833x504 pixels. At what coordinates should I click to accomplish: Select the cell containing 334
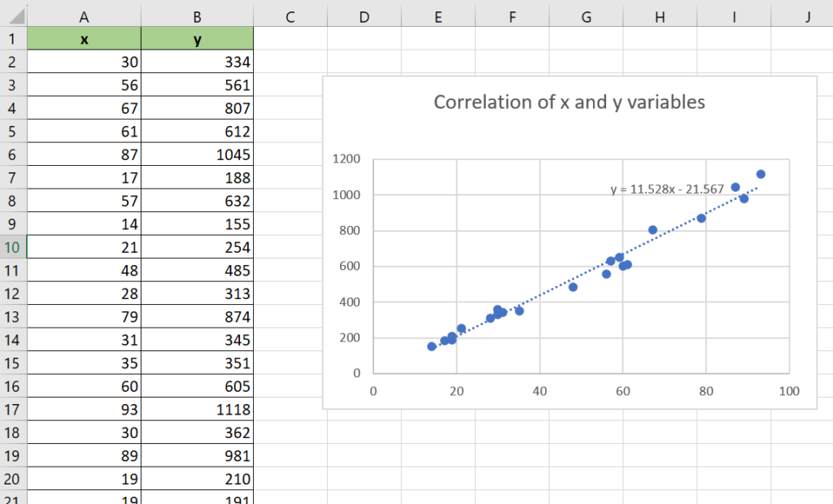(197, 61)
